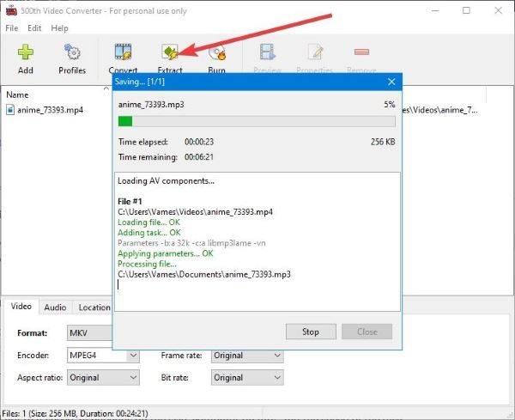
Task: Click the truncated Videos\anime_7... path cell
Action: tap(439, 110)
